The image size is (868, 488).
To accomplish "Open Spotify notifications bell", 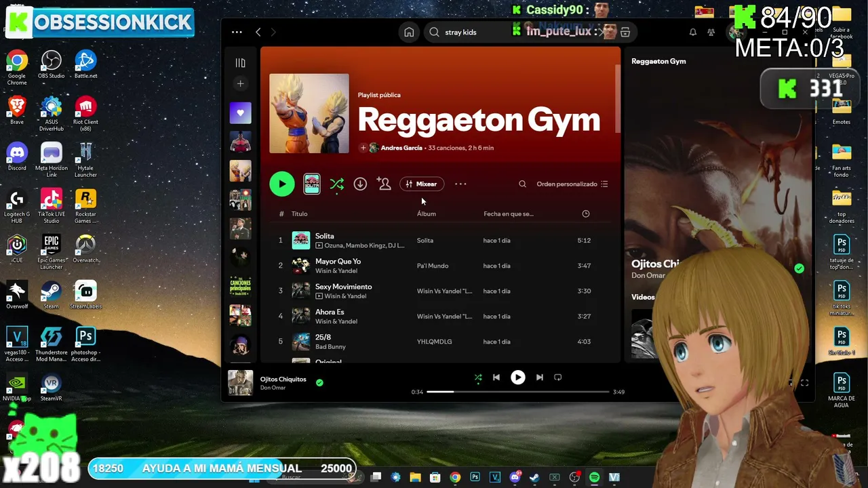I will [693, 32].
